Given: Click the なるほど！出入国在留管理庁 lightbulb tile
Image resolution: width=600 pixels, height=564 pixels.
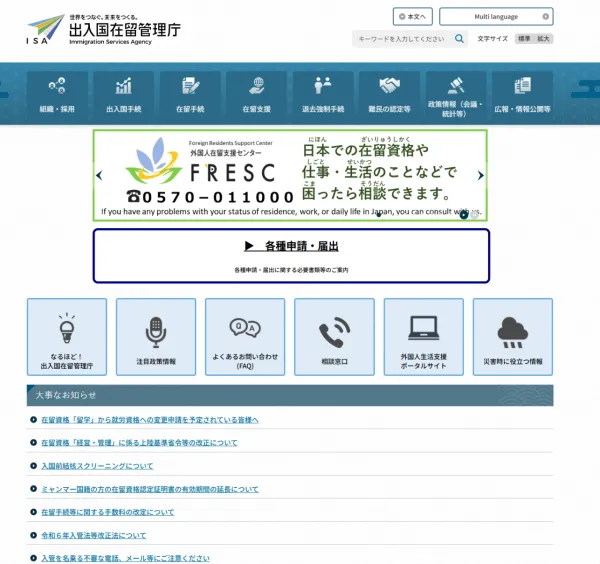Looking at the screenshot, I should point(67,336).
